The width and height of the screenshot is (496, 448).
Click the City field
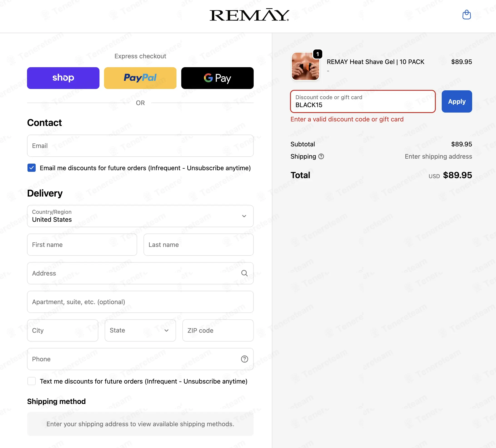(x=63, y=330)
